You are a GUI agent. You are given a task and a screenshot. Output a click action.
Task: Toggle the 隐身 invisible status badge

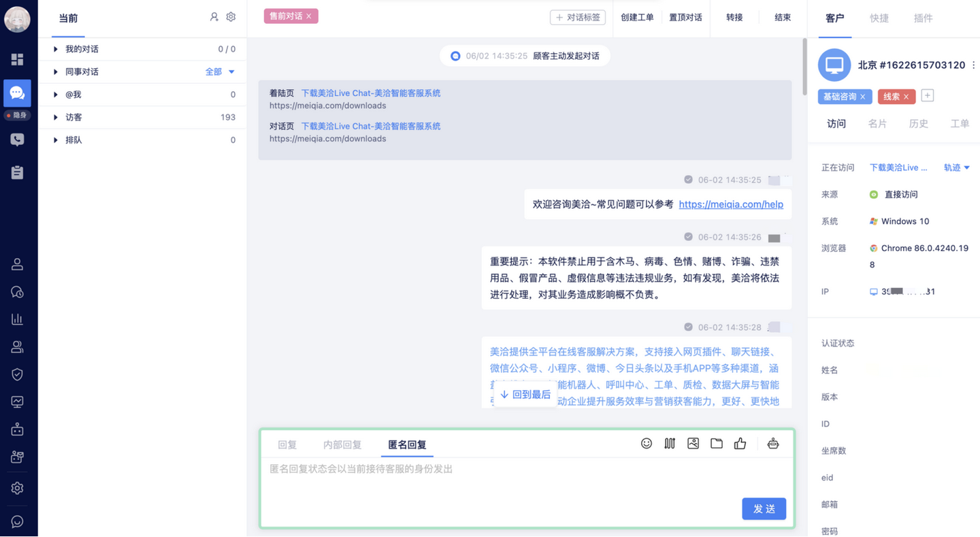pos(17,116)
